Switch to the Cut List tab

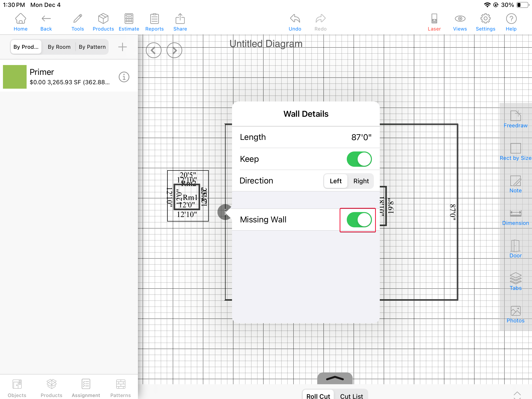351,396
